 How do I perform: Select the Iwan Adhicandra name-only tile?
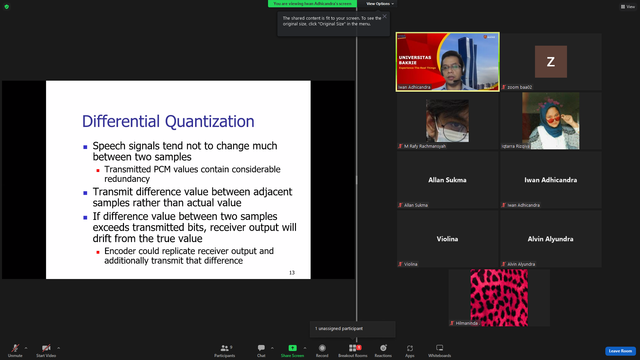551,180
